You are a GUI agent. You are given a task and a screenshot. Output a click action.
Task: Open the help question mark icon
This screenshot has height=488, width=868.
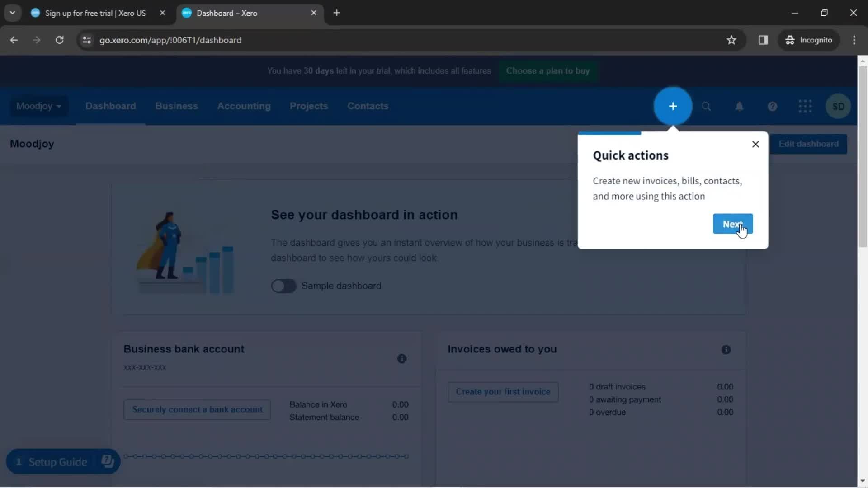click(772, 107)
